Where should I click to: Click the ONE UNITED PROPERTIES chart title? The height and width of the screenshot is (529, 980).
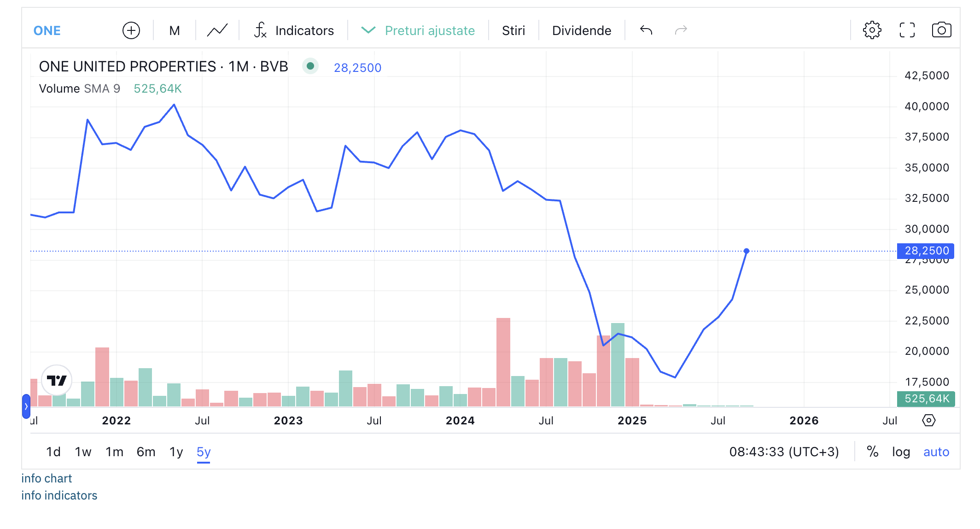tap(163, 67)
